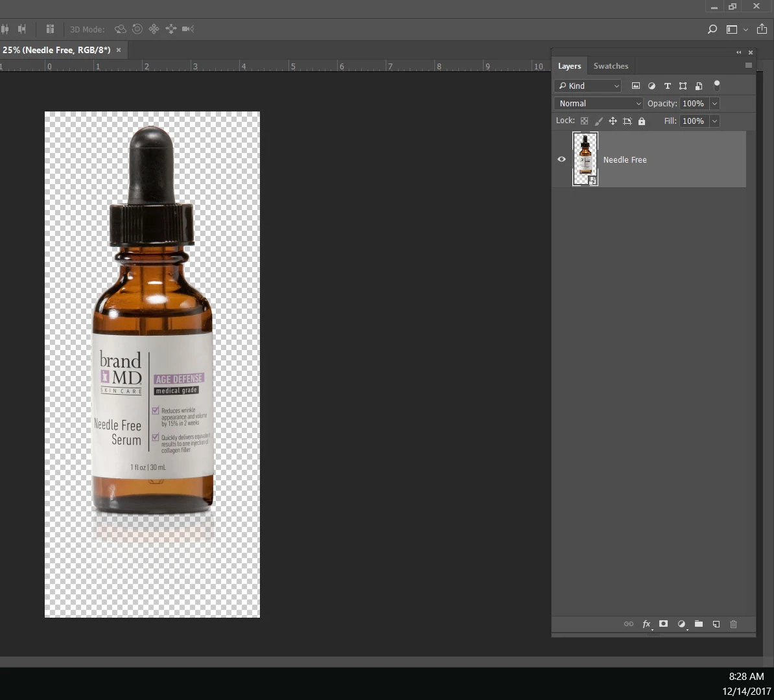Click the taskbar date 12/14/2017
Image resolution: width=774 pixels, height=700 pixels.
pyautogui.click(x=746, y=691)
